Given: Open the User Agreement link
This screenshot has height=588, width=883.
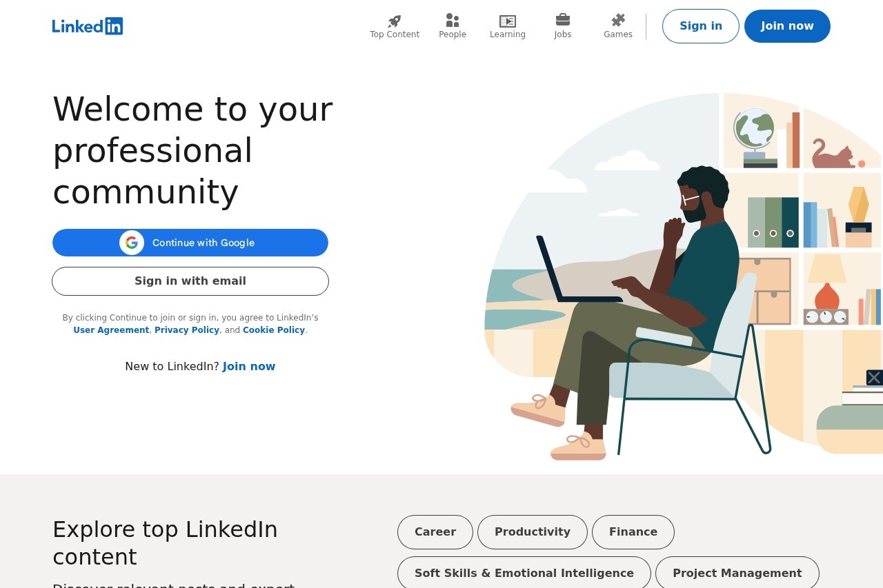Looking at the screenshot, I should tap(111, 330).
